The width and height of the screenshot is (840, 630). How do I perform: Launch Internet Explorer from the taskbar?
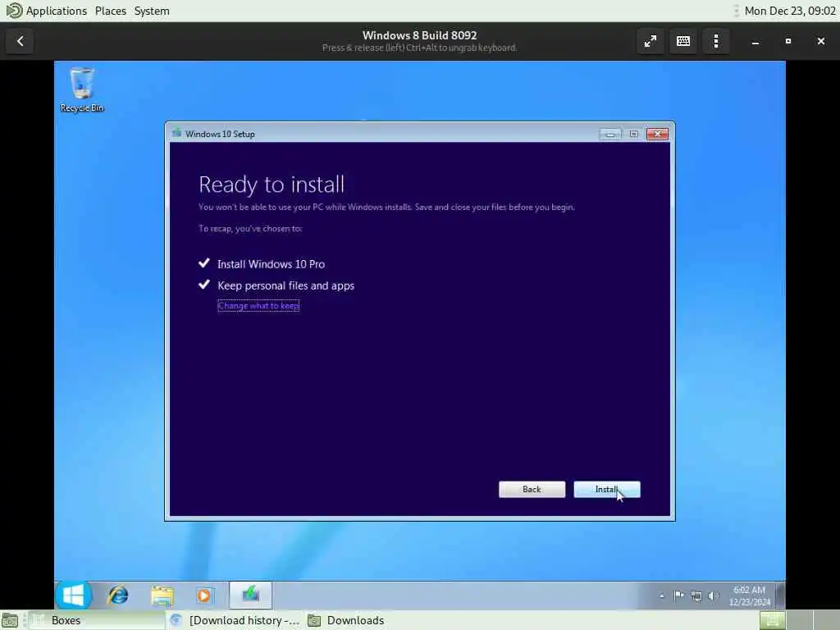click(x=118, y=596)
